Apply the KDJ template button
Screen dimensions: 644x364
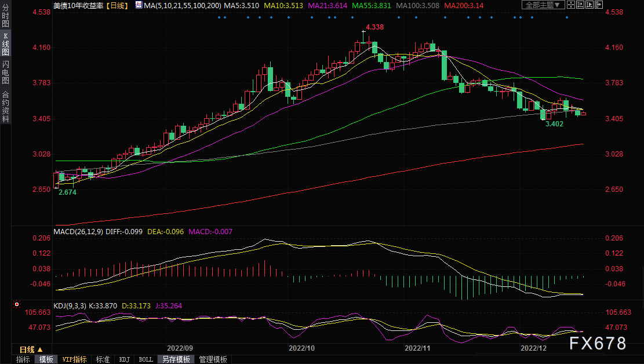(124, 359)
